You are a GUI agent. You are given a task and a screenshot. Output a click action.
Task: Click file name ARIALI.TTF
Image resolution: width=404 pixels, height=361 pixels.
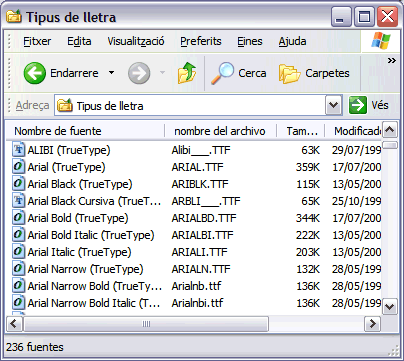point(199,252)
